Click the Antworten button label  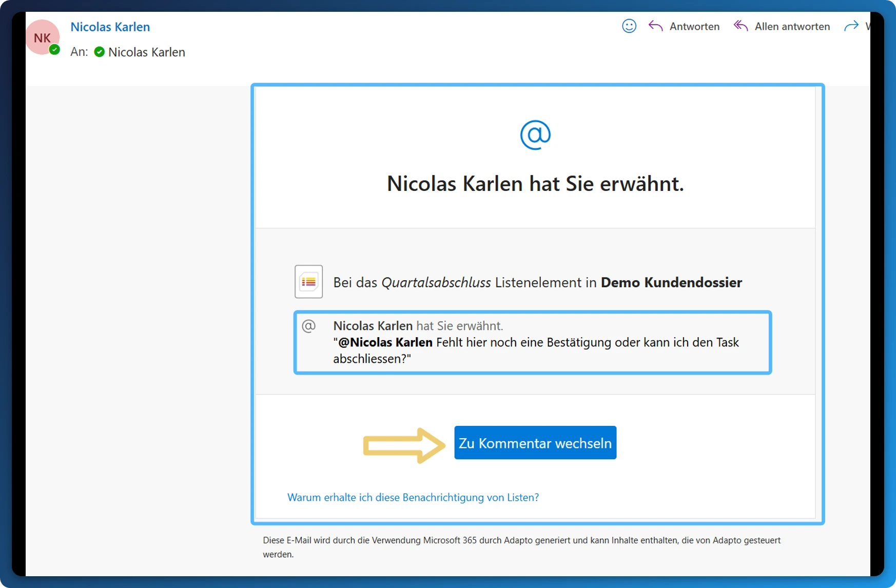(694, 27)
